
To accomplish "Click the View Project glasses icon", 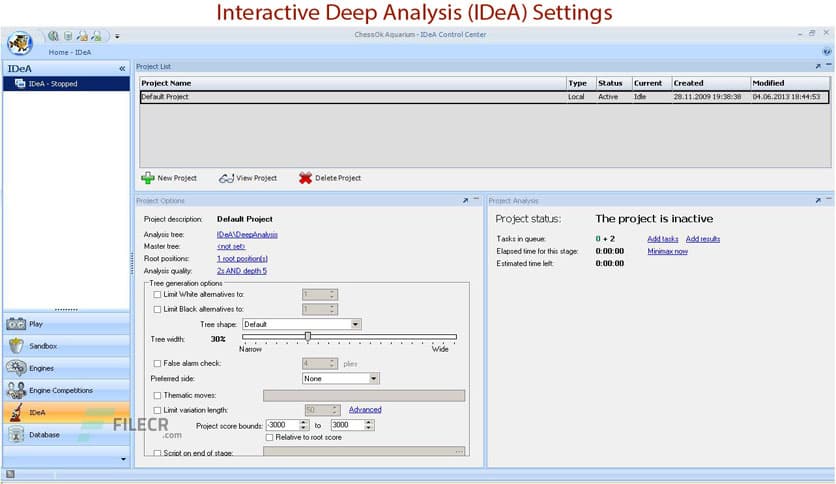I will (226, 178).
